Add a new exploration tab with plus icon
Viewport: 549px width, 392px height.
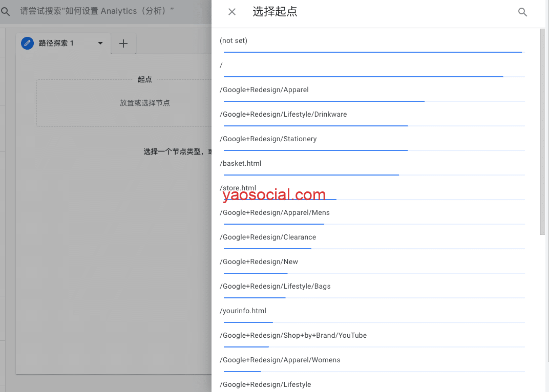coord(123,44)
